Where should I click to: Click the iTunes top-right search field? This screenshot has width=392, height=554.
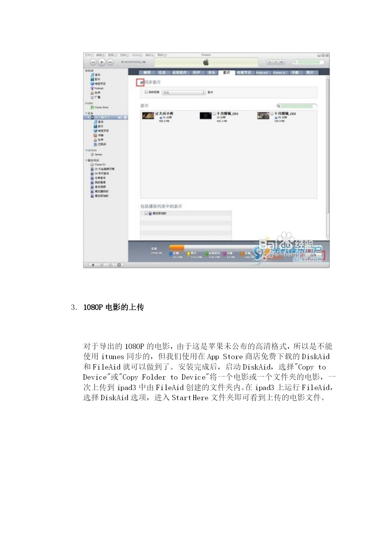[x=308, y=62]
